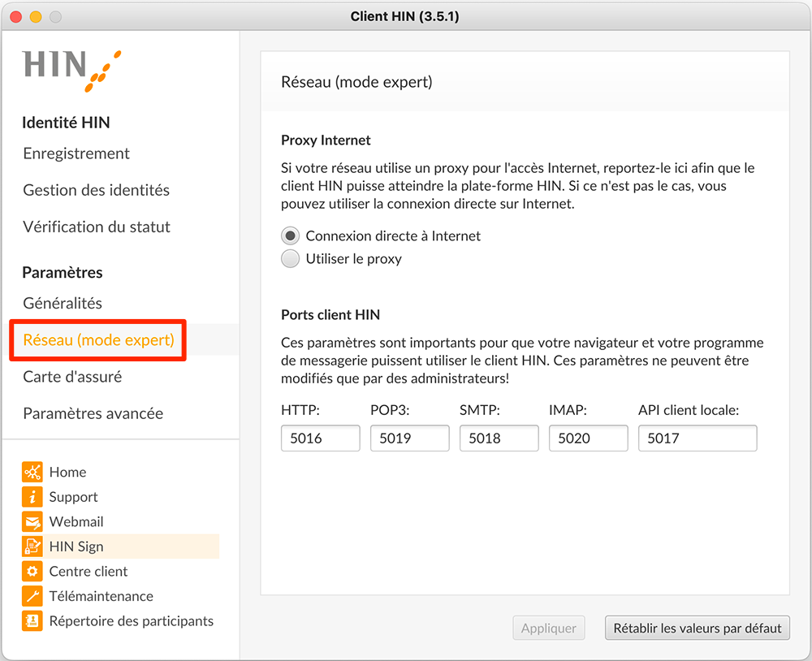This screenshot has width=812, height=661.
Task: Open the Webmail link
Action: [76, 521]
